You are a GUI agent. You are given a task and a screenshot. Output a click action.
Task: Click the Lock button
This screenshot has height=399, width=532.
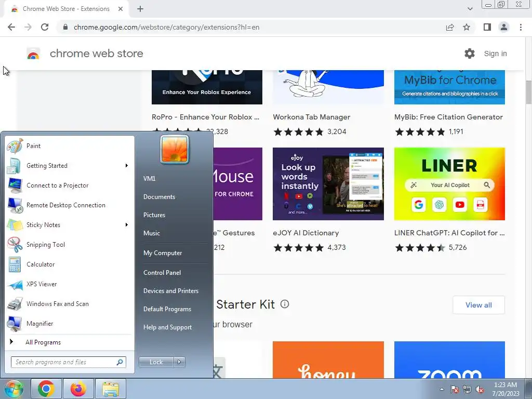coord(156,362)
